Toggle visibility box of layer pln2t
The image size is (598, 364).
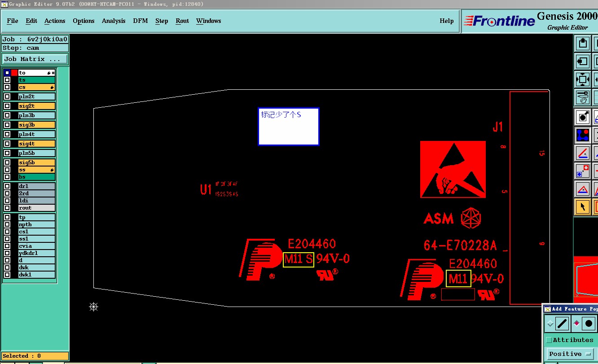click(7, 96)
